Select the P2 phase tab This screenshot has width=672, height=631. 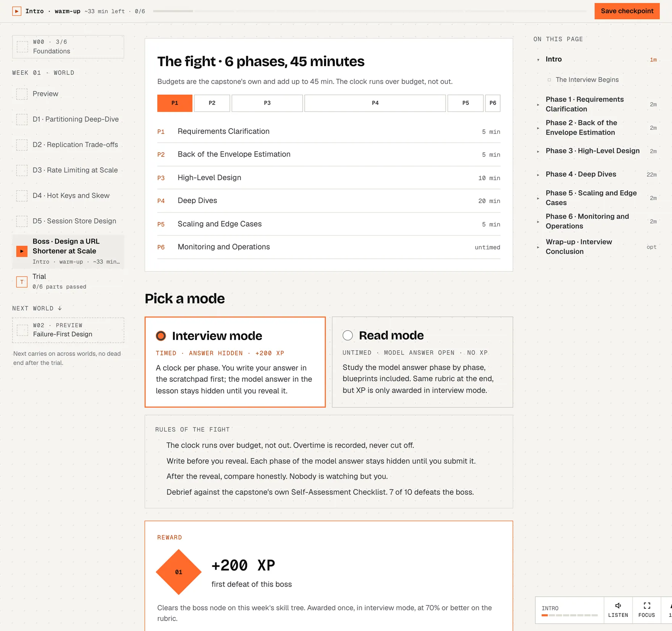tap(212, 103)
